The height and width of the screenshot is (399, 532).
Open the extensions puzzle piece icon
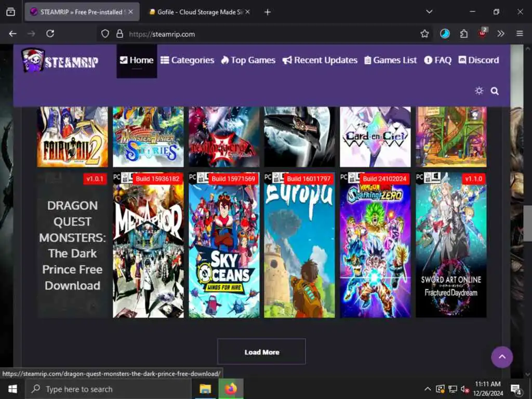coord(463,34)
